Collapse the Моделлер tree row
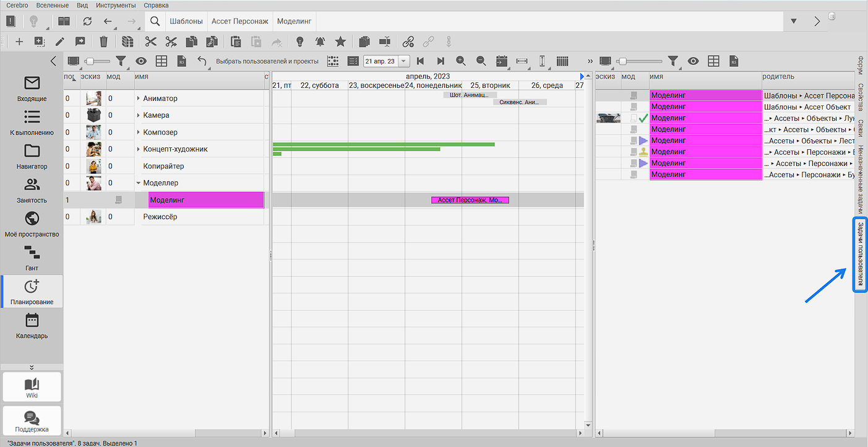The image size is (868, 447). point(139,183)
